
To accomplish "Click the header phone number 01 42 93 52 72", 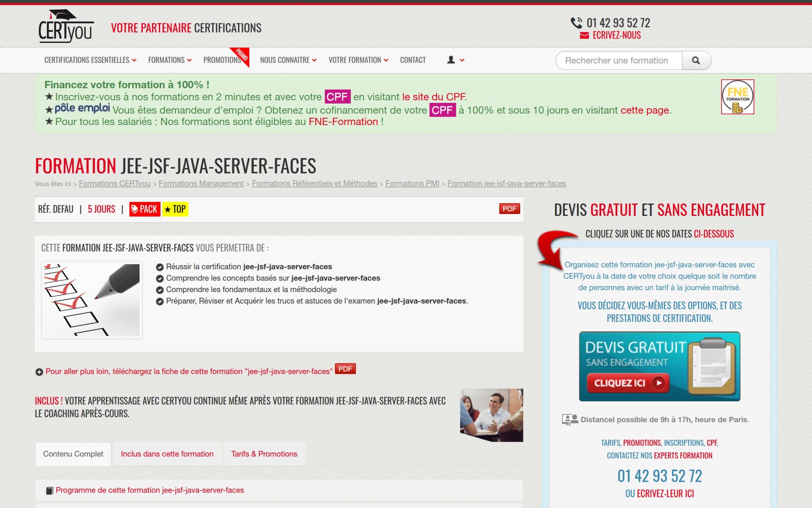I will tap(619, 23).
